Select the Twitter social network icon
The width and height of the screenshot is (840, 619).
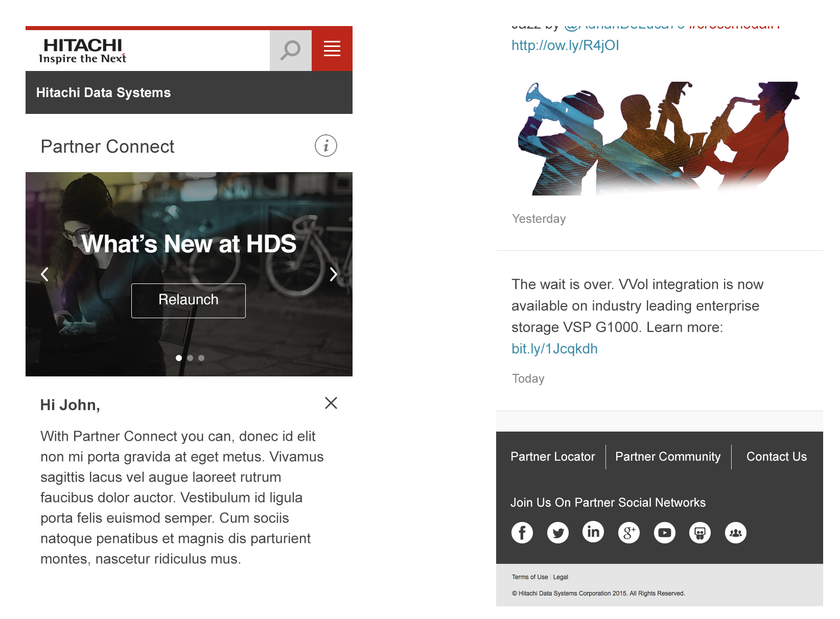pos(557,532)
